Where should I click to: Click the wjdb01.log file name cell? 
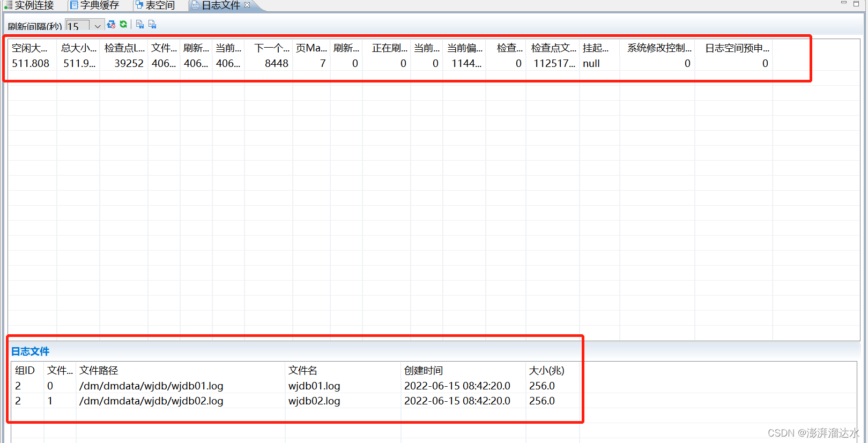pos(314,386)
